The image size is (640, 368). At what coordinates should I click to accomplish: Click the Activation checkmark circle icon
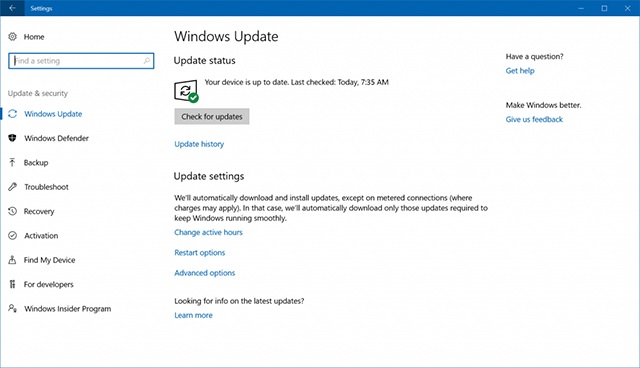[13, 235]
